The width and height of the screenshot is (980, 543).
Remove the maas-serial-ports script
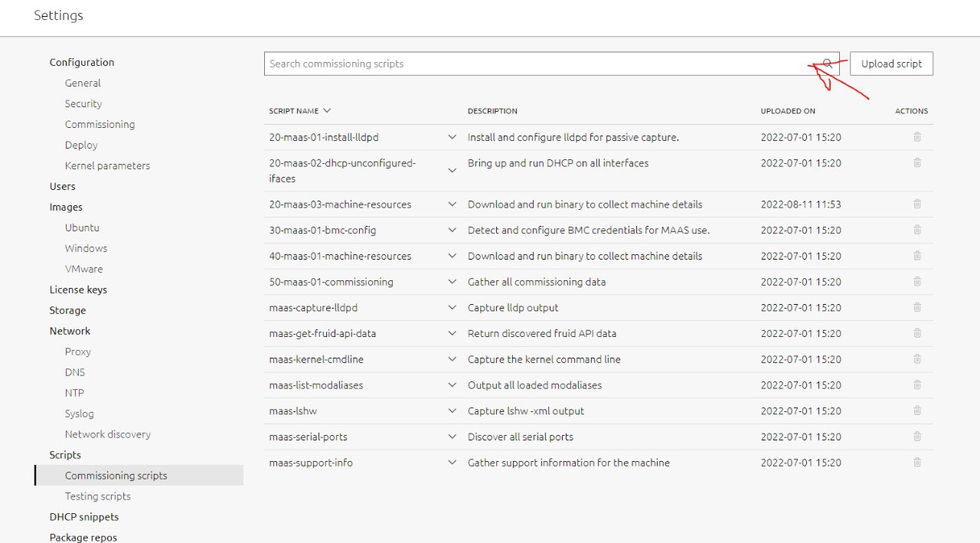917,437
